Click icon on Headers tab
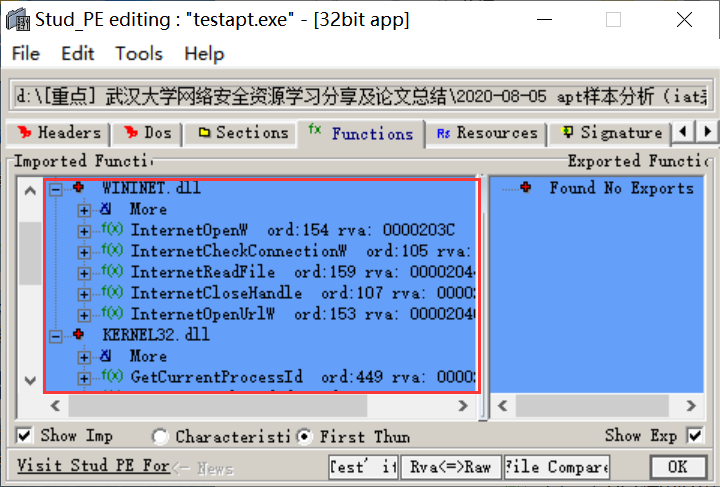 [24, 133]
